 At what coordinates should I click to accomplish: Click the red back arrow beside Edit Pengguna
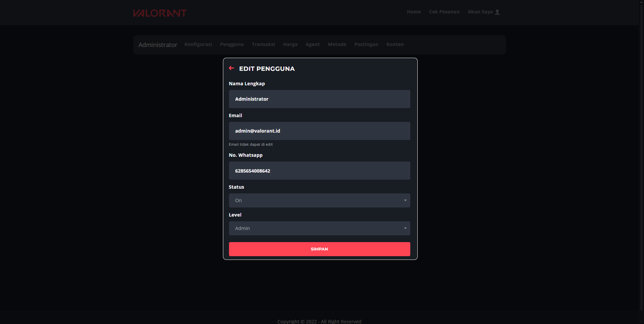pyautogui.click(x=231, y=68)
